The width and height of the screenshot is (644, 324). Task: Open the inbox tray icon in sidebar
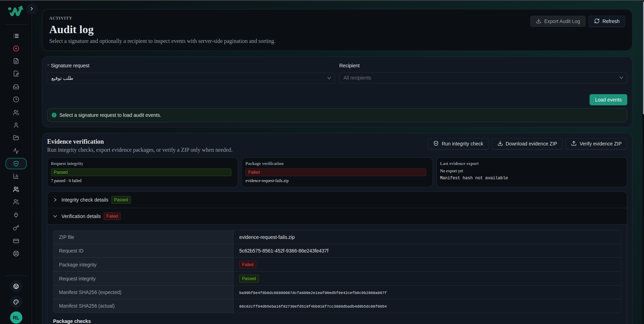[x=16, y=87]
